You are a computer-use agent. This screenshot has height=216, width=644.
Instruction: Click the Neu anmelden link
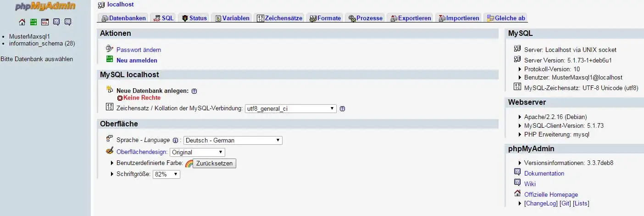tap(137, 60)
